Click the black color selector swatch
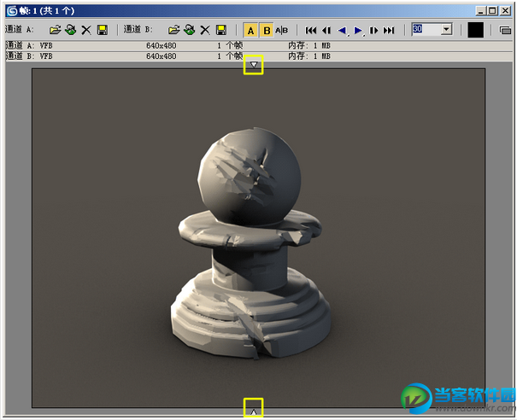 [475, 30]
